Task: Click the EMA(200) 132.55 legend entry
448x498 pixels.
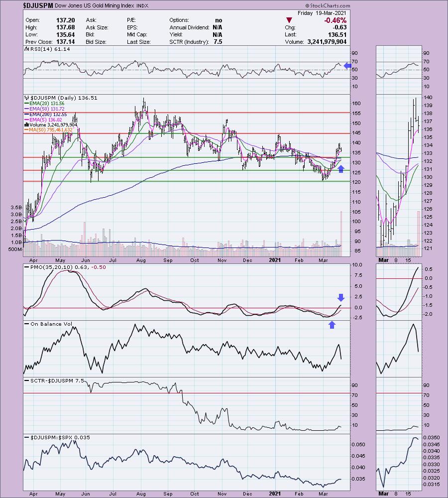Action: [x=48, y=114]
